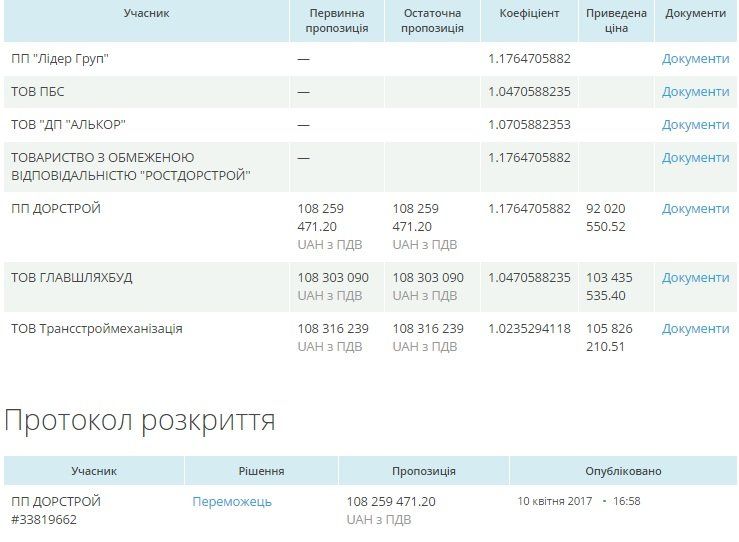739x542 pixels.
Task: Select participant name ТОВ ПБС
Action: pos(38,92)
